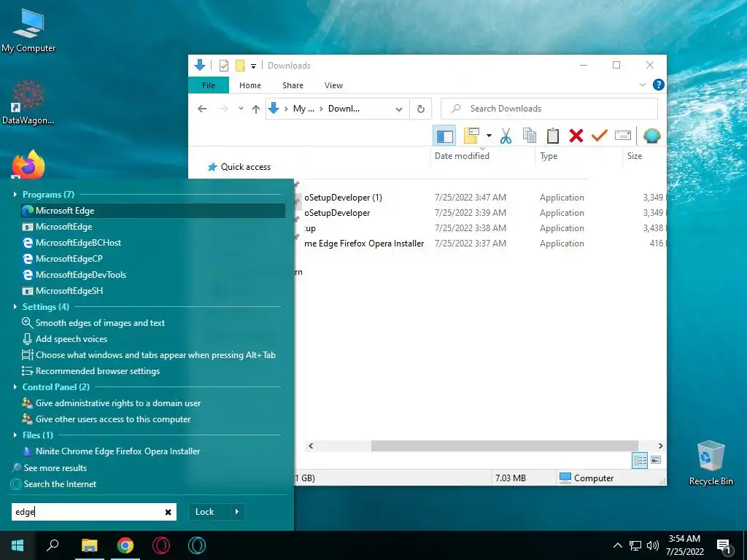
Task: Click the horizontal scrollbar in Downloads list
Action: pyautogui.click(x=504, y=446)
